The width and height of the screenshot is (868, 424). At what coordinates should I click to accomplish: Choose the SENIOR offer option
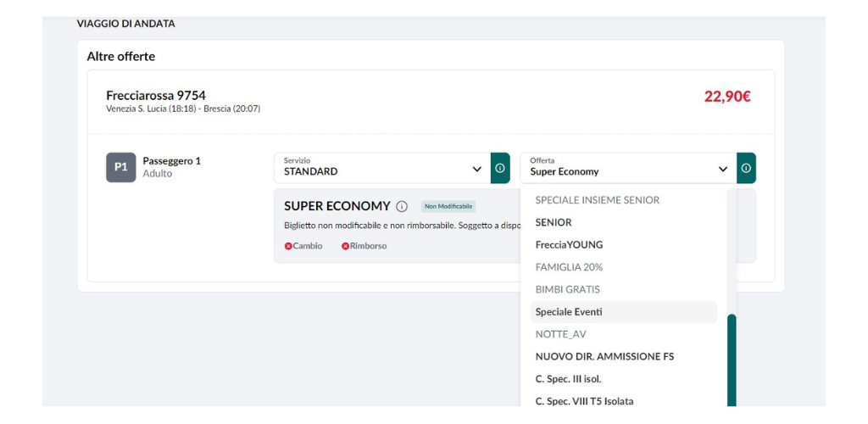tap(554, 222)
